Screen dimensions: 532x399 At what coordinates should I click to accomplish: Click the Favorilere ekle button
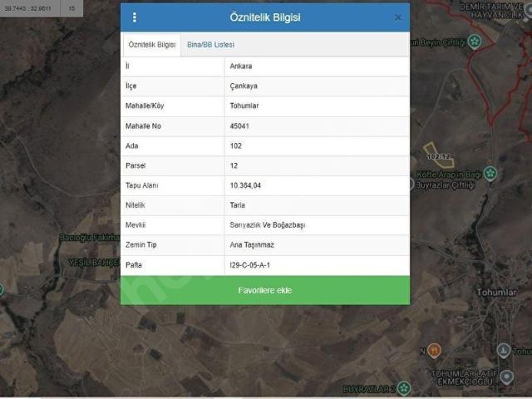click(x=265, y=290)
